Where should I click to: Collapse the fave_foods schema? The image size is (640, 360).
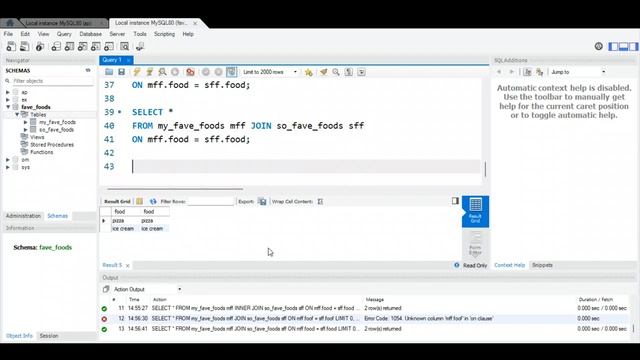8,107
